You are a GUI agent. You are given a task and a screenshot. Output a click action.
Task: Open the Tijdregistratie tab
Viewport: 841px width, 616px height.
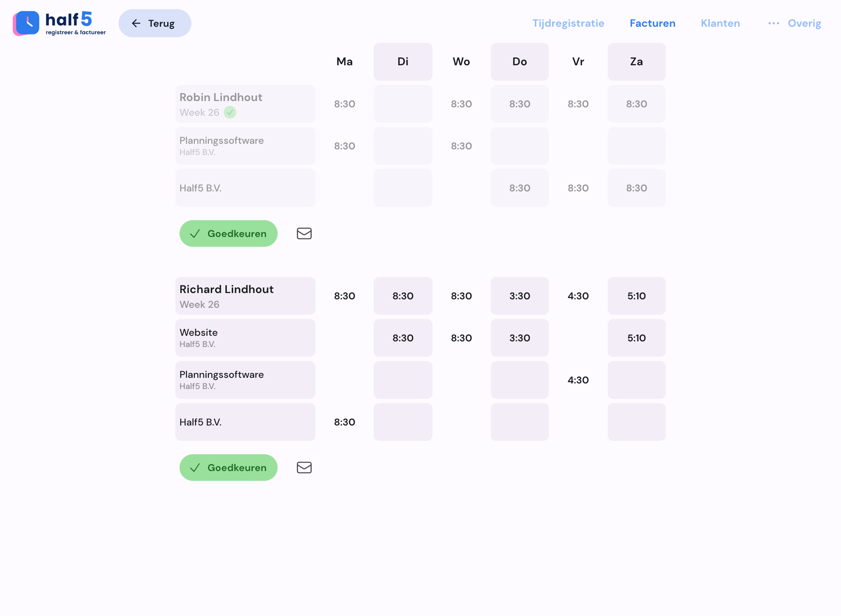pos(568,23)
